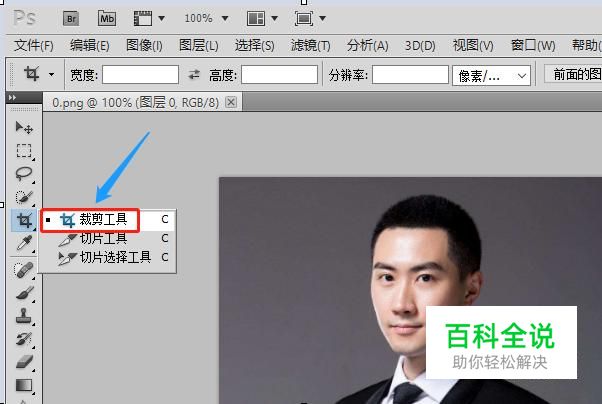Open the 图像(I) menu
Viewport: 602px width, 404px height.
pos(144,46)
